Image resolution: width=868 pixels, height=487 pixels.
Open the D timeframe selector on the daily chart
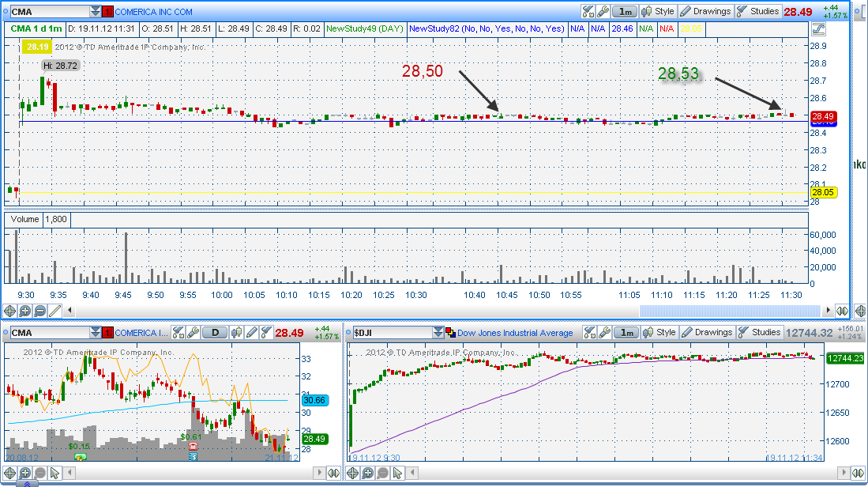215,332
